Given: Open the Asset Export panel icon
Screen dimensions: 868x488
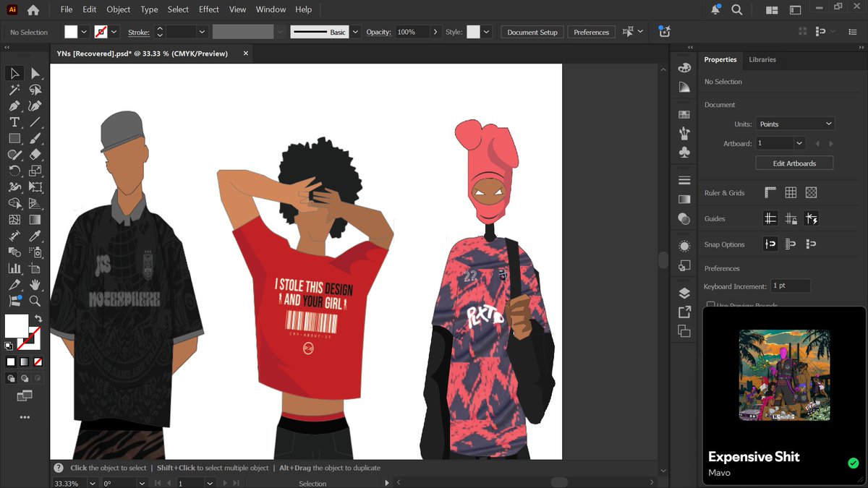Looking at the screenshot, I should pyautogui.click(x=684, y=312).
